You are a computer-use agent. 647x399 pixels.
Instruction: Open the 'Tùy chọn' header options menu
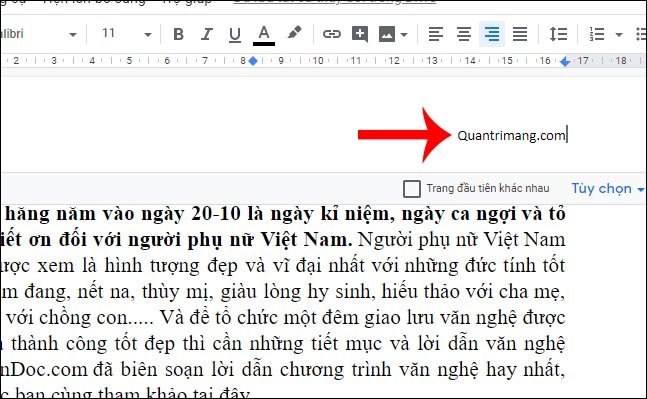607,189
